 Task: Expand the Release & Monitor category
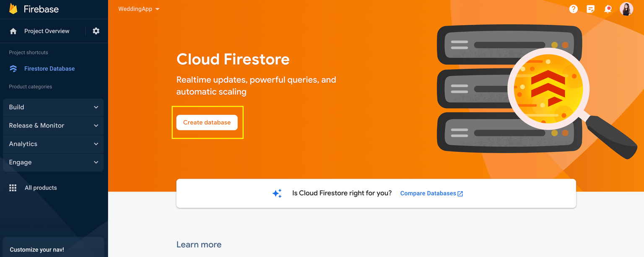pyautogui.click(x=53, y=126)
